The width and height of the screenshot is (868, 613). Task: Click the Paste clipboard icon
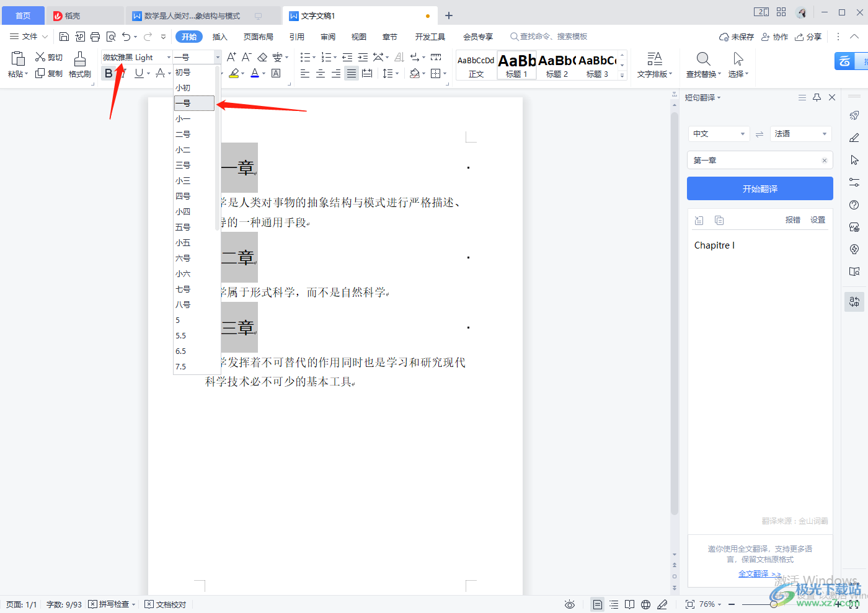point(18,59)
